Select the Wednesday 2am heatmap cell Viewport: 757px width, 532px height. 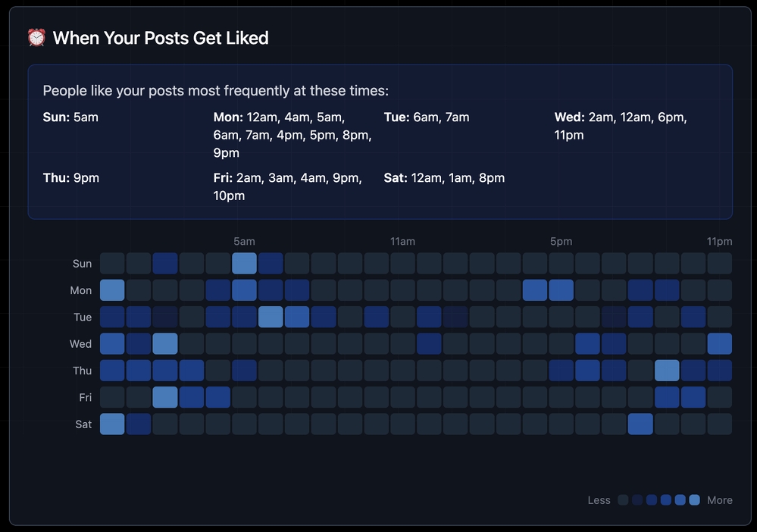(165, 344)
